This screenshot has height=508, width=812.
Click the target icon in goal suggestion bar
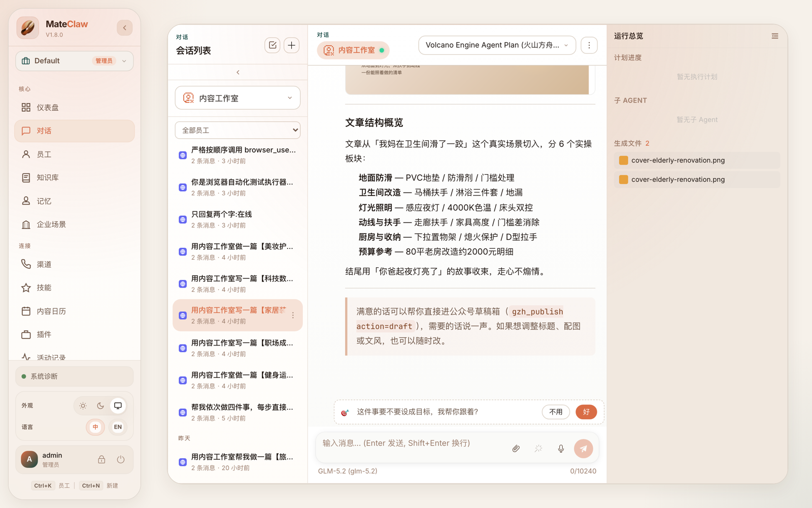(x=345, y=412)
